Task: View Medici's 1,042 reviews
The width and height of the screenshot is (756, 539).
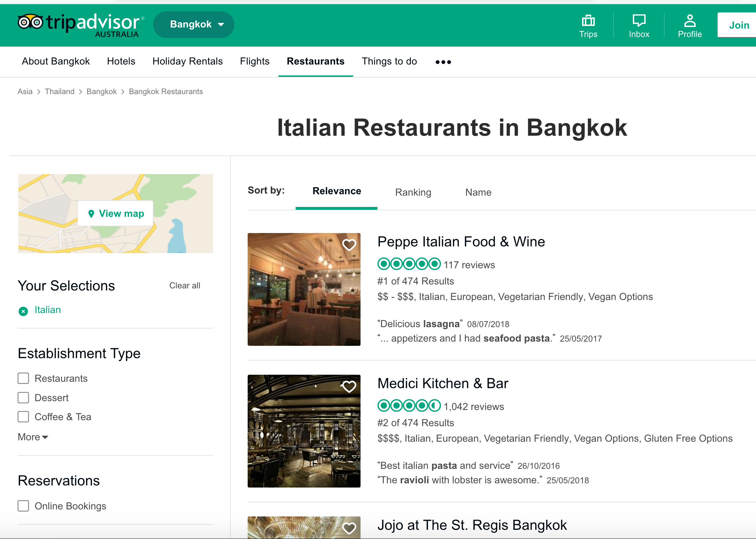Action: [x=474, y=406]
